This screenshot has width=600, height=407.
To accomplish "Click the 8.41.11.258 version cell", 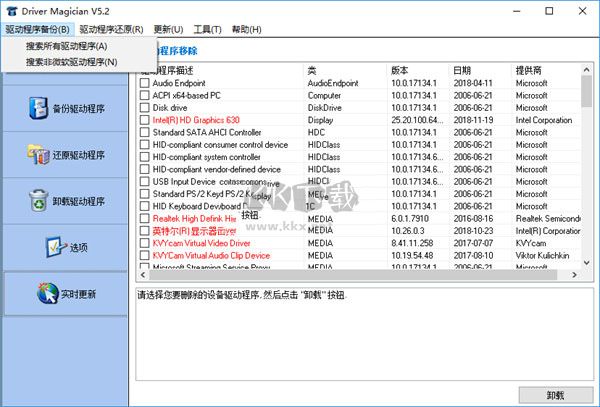I will [412, 243].
